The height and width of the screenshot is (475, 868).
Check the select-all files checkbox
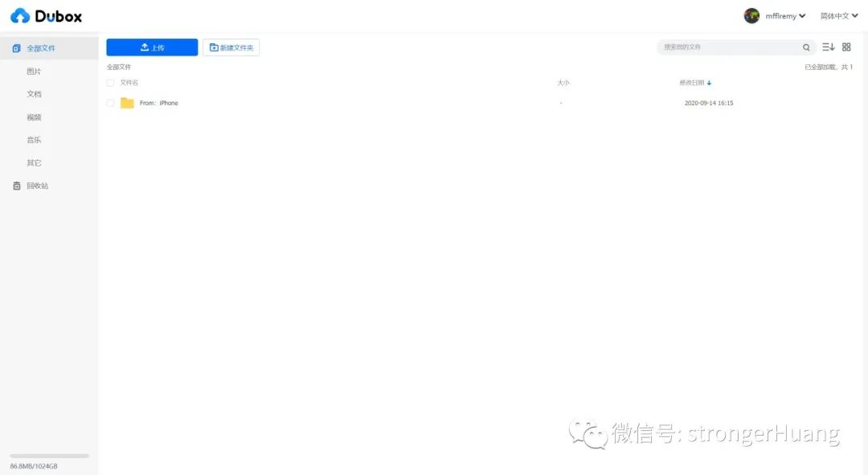tap(110, 83)
